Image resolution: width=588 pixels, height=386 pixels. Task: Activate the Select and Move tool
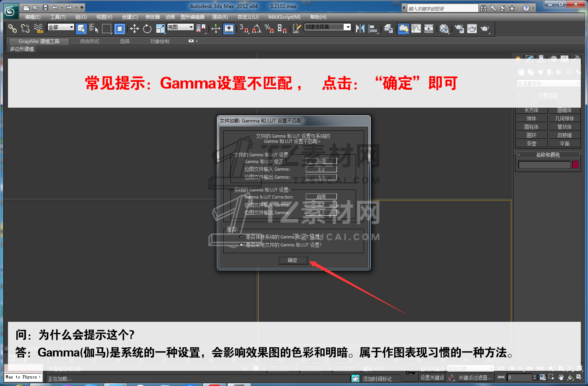pyautogui.click(x=135, y=28)
